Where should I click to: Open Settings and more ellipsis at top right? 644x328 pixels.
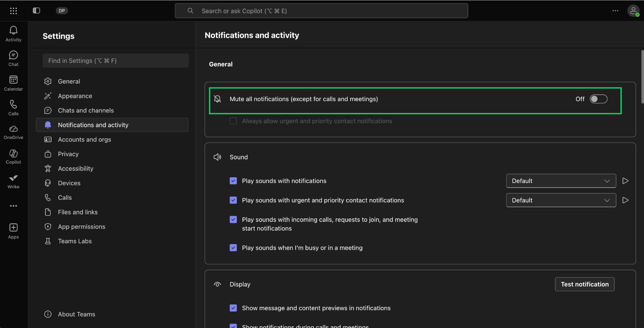(615, 11)
